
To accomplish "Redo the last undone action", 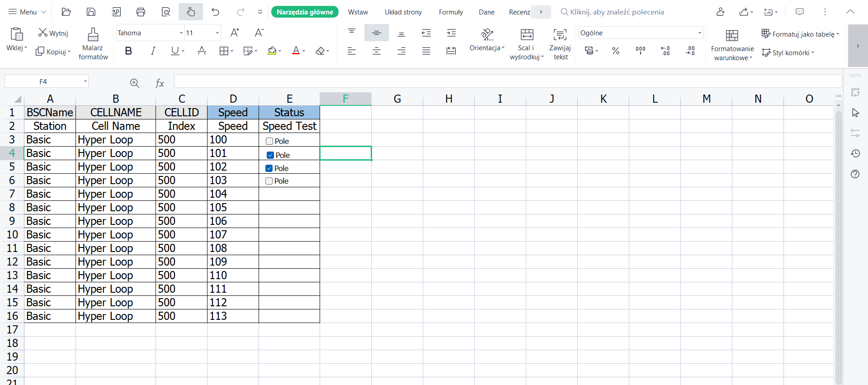I will point(241,12).
